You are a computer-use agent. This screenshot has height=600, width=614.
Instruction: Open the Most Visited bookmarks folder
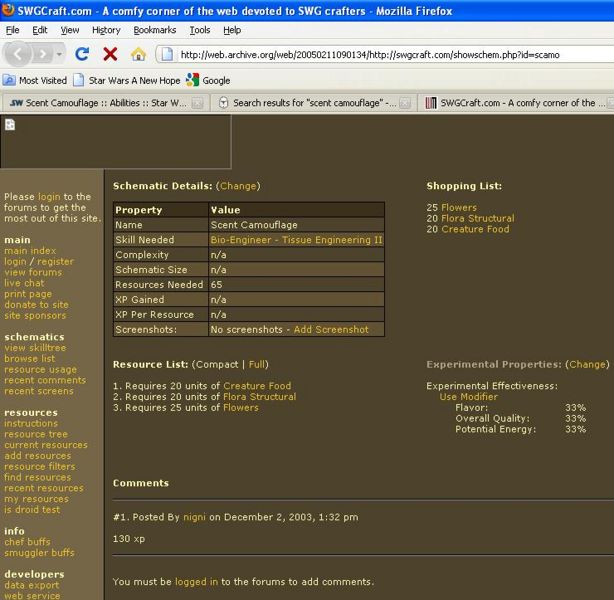pyautogui.click(x=36, y=80)
